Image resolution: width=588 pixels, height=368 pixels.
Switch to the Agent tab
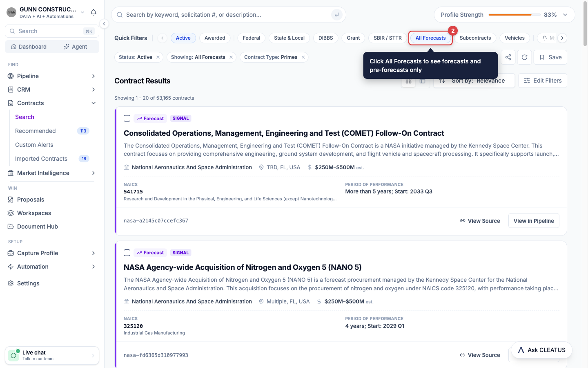click(76, 47)
